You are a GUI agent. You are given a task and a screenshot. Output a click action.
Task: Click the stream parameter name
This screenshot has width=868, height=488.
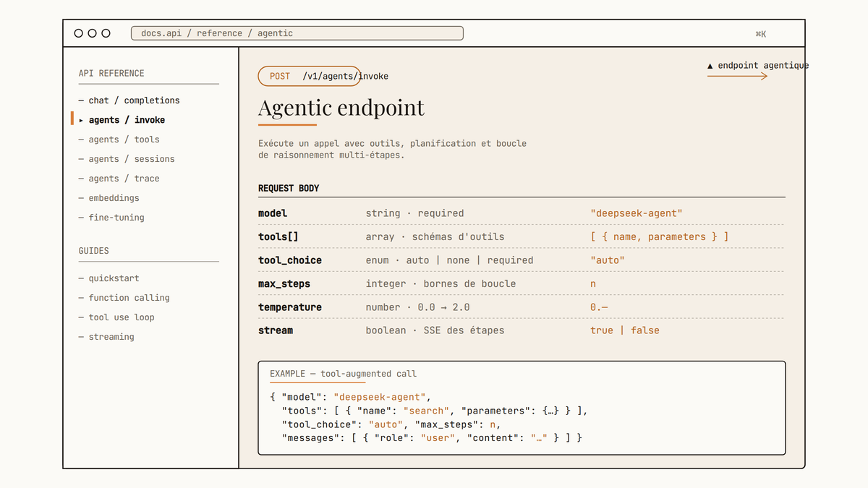276,330
